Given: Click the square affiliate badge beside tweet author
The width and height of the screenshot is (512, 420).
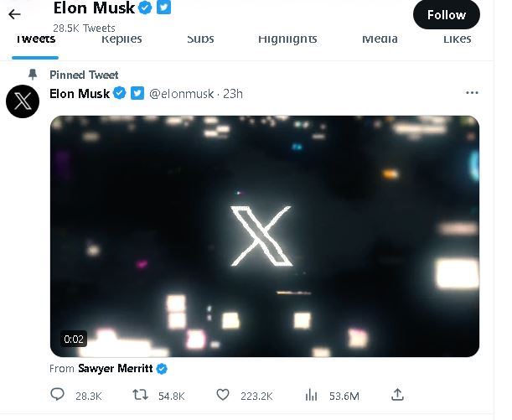Looking at the screenshot, I should [x=138, y=93].
